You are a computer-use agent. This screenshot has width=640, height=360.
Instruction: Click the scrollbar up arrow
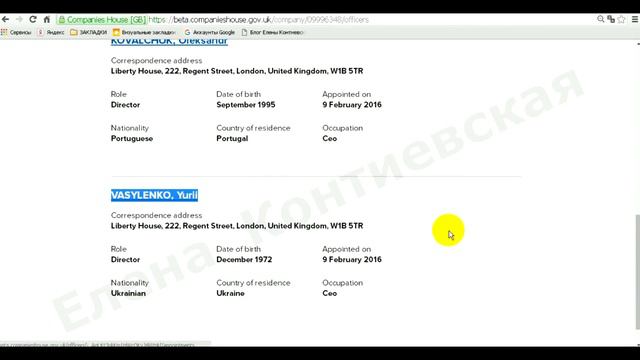[x=638, y=43]
